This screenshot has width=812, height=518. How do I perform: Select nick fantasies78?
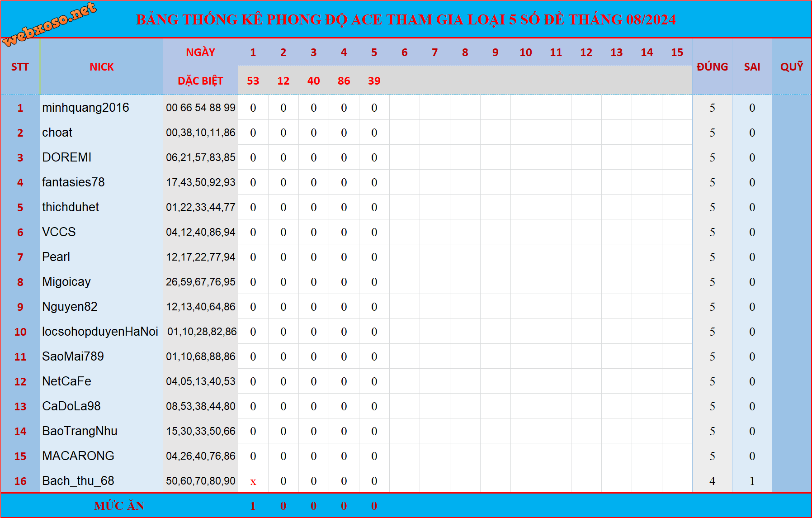tap(73, 182)
